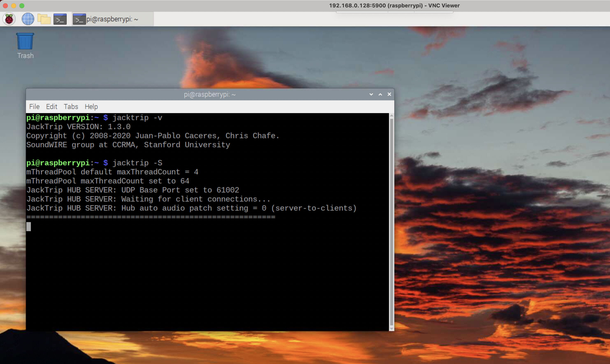Screen dimensions: 610x364
Task: Open the Tabs menu in terminal
Action: click(71, 107)
